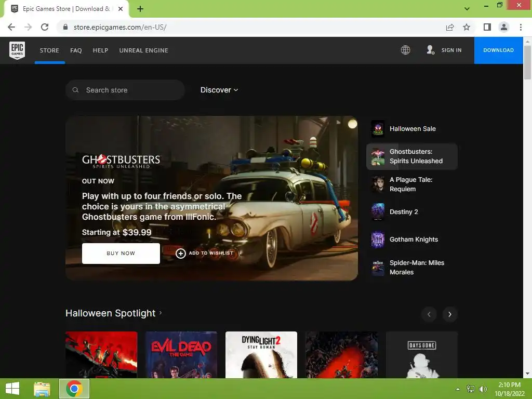Click the search magnifier icon

pos(76,90)
